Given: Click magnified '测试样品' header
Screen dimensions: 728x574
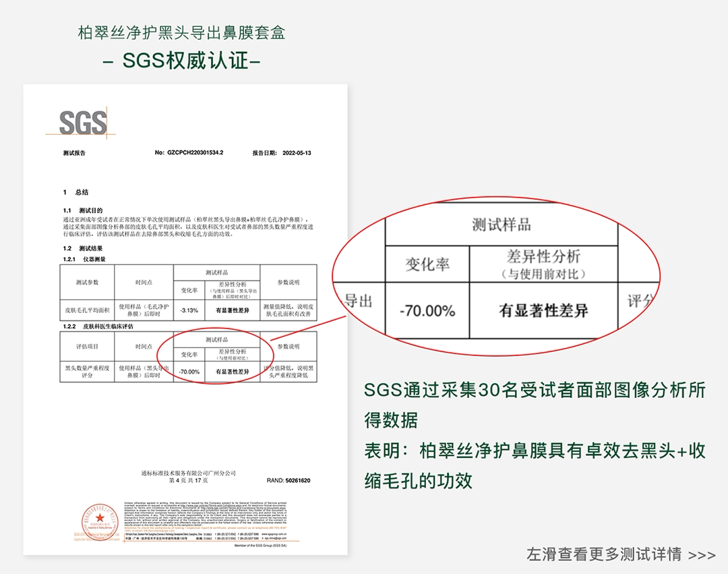Looking at the screenshot, I should point(502,225).
